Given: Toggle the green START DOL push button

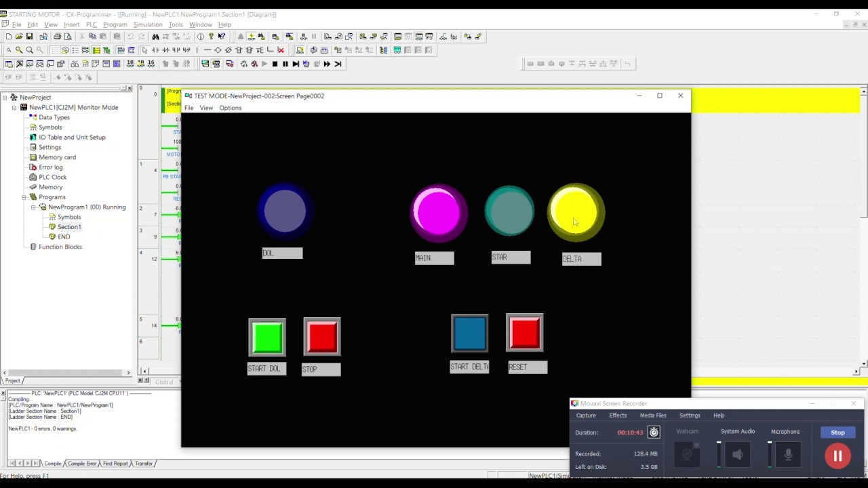Looking at the screenshot, I should tap(267, 337).
